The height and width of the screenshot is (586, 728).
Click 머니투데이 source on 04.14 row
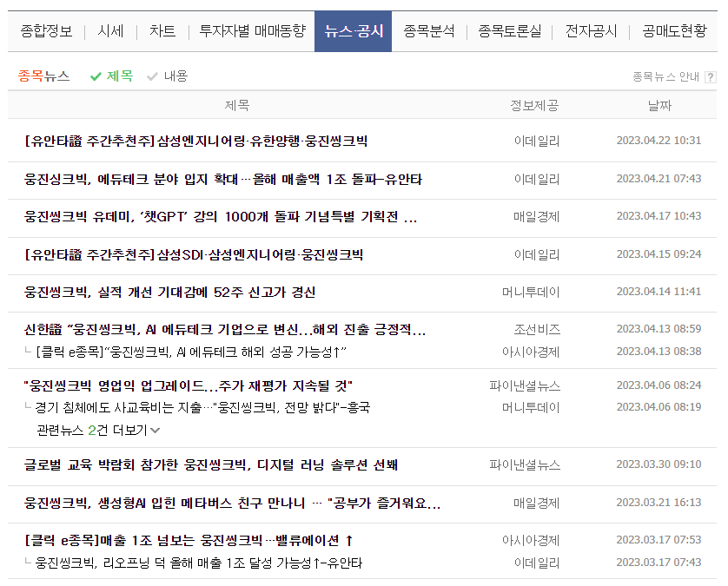point(531,292)
